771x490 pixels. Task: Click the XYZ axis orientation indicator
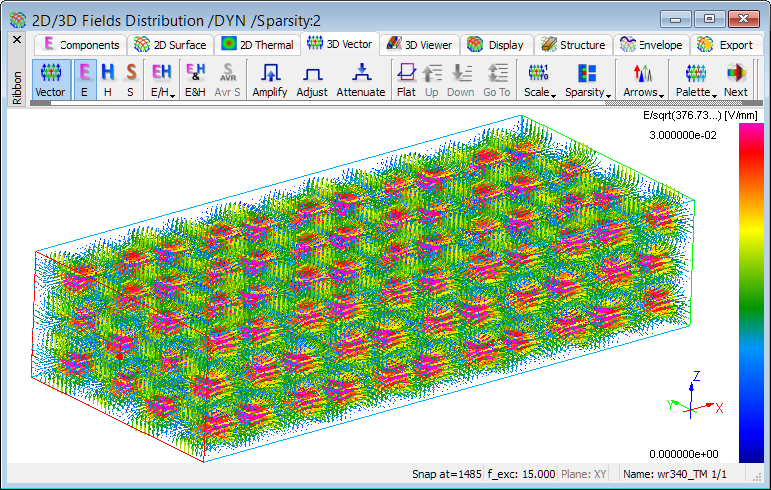tap(695, 398)
